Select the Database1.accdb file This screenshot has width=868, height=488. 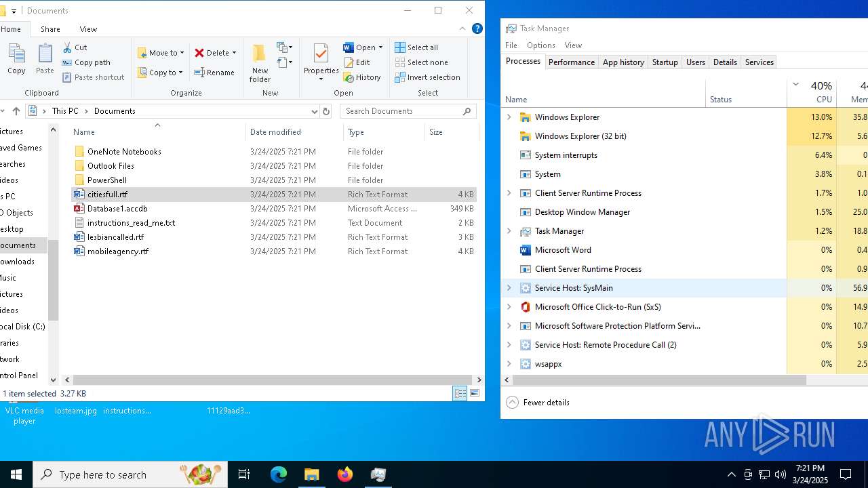tap(273, 209)
